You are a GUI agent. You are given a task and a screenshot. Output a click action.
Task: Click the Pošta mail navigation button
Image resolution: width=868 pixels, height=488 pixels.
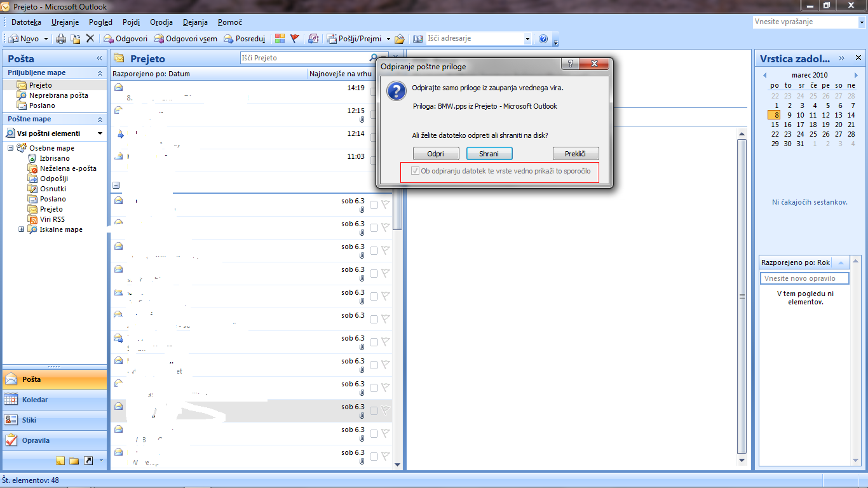55,379
